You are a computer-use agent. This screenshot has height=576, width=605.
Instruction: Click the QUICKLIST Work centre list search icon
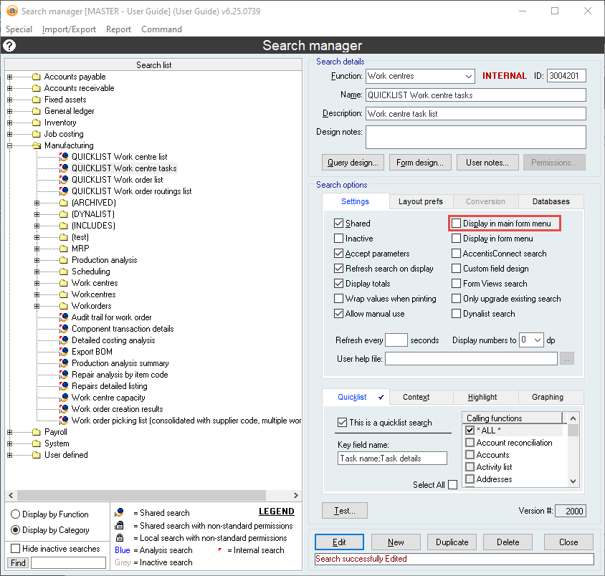coord(64,157)
